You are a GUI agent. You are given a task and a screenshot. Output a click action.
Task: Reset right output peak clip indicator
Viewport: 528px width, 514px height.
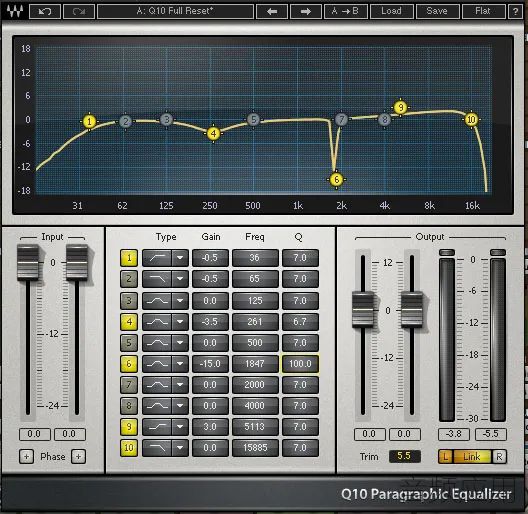[498, 252]
